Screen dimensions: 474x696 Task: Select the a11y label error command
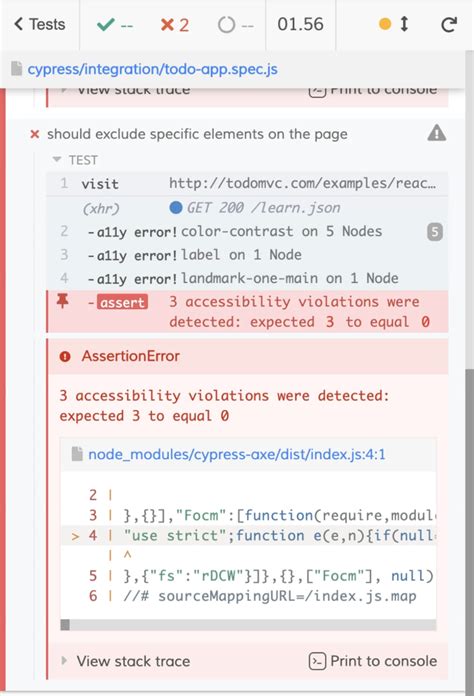coord(247,255)
